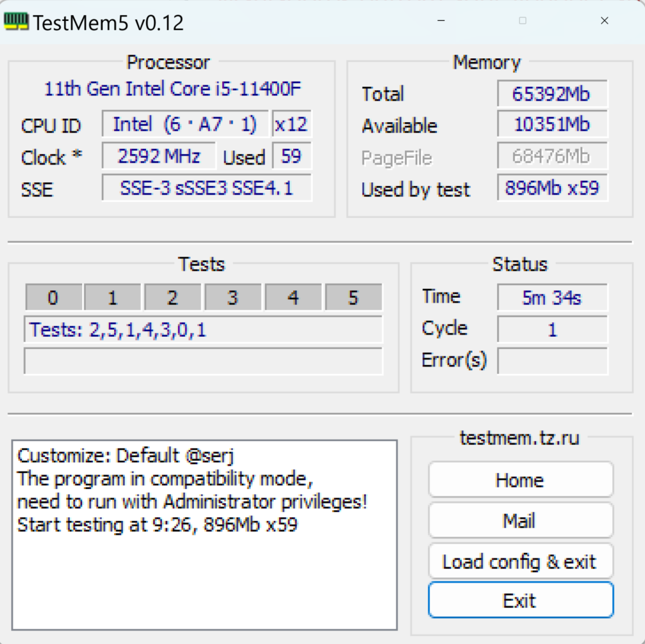Click the TestMem5 memory chip app icon

click(x=16, y=22)
